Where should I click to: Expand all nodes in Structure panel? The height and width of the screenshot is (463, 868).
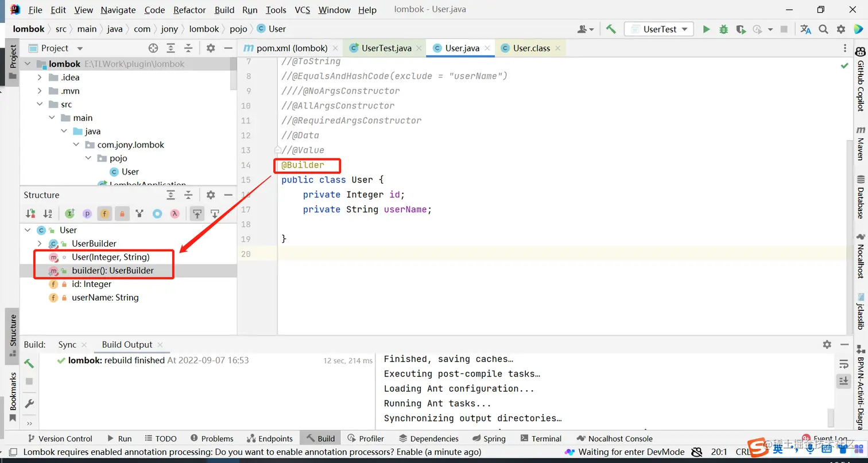pyautogui.click(x=170, y=195)
